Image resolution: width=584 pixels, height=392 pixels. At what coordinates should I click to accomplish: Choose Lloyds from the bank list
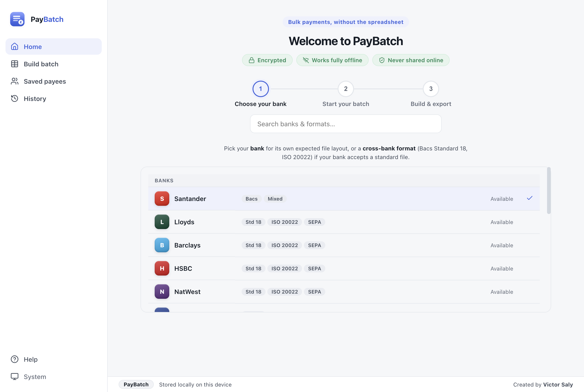[x=344, y=222]
